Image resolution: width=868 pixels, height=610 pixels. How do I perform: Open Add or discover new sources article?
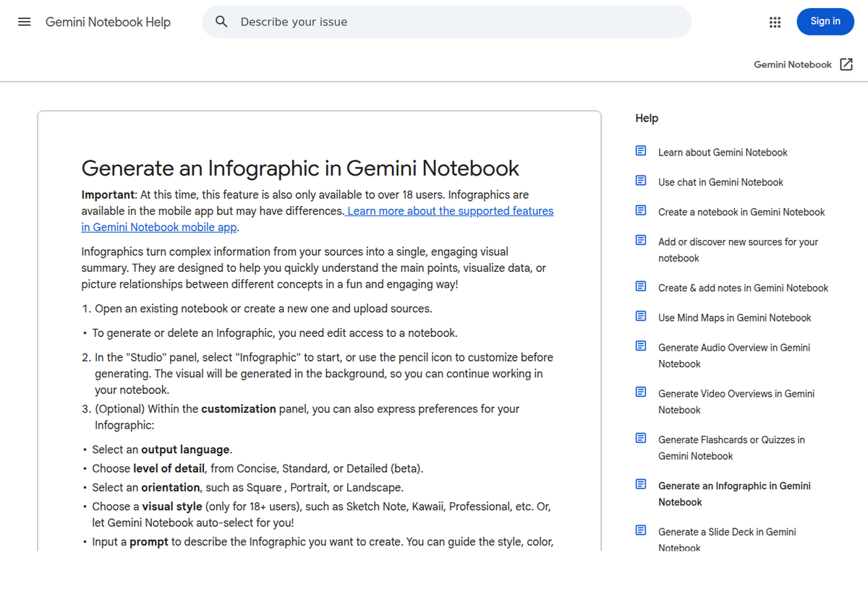pyautogui.click(x=738, y=250)
